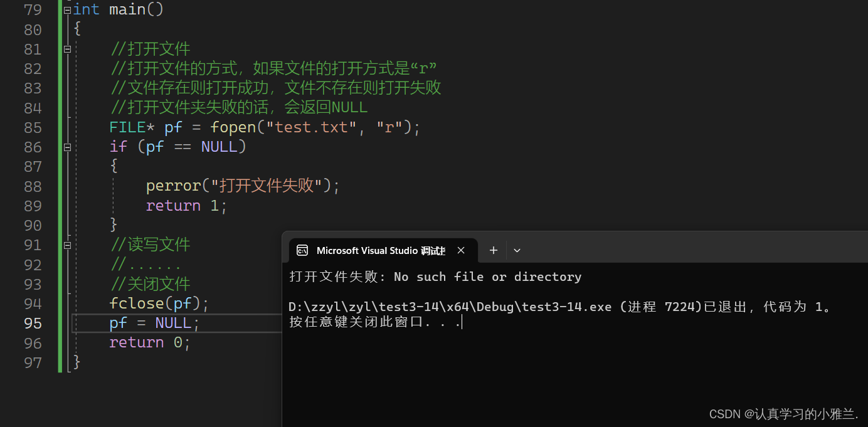
Task: Open a new terminal tab with the plus button
Action: [494, 250]
